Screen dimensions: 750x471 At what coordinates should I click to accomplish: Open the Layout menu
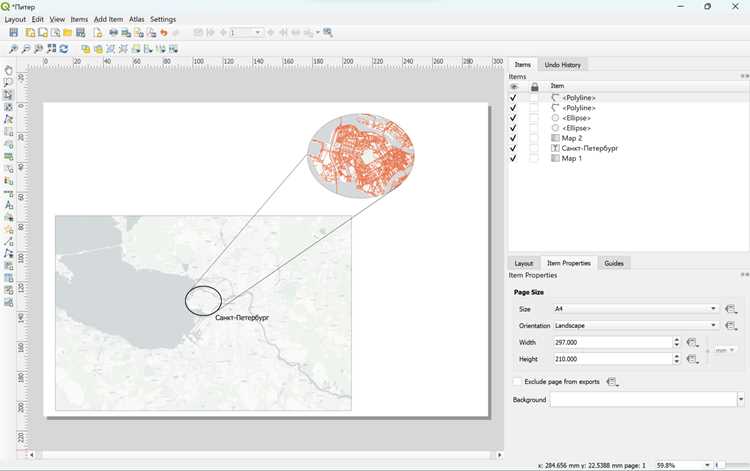tap(15, 19)
